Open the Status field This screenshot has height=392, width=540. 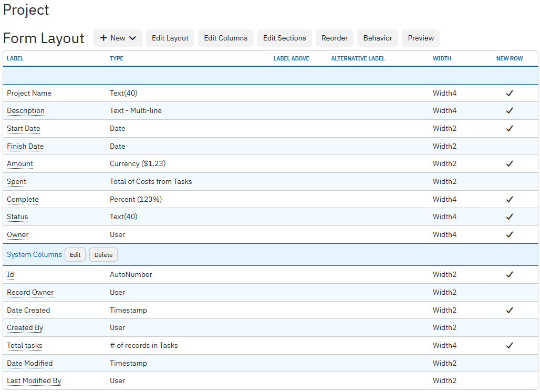(x=17, y=216)
